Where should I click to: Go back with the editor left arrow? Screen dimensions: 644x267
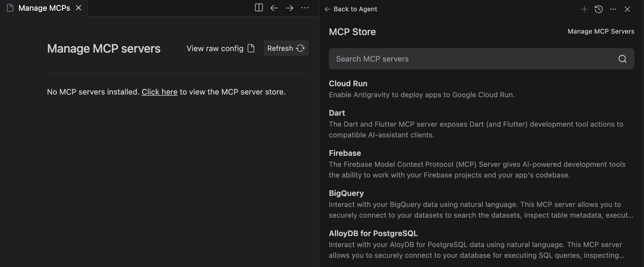(x=274, y=8)
